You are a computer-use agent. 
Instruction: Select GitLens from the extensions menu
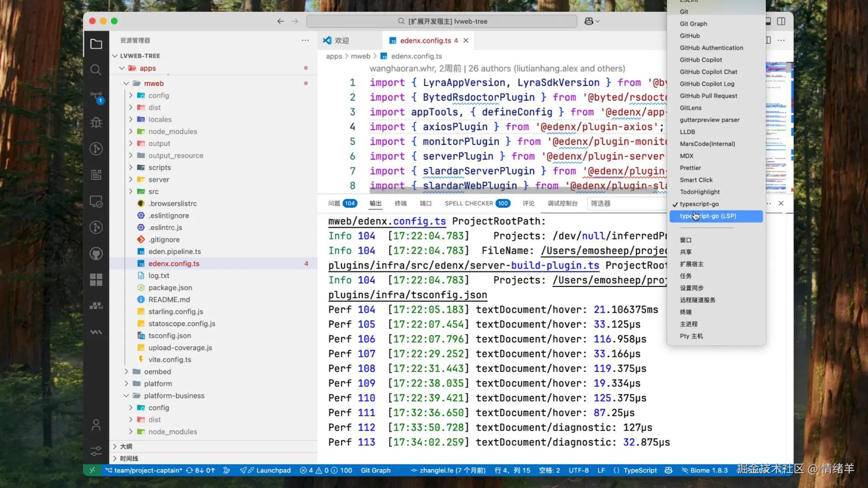pos(691,108)
